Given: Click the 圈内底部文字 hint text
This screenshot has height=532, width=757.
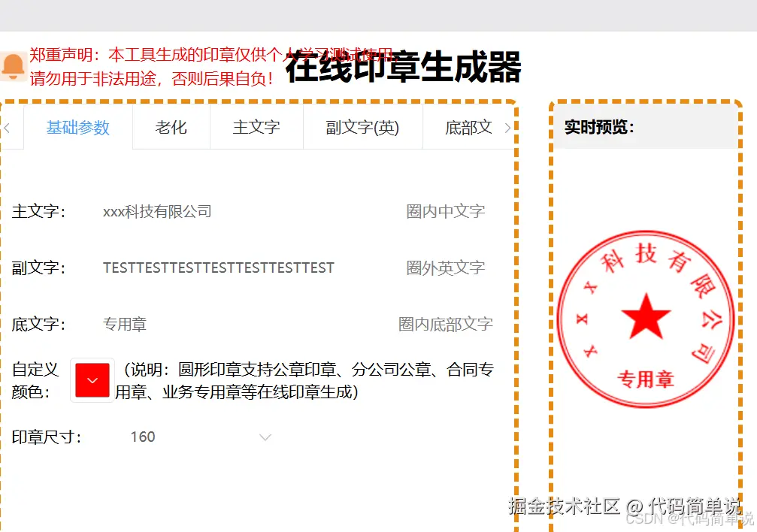Looking at the screenshot, I should click(x=446, y=324).
